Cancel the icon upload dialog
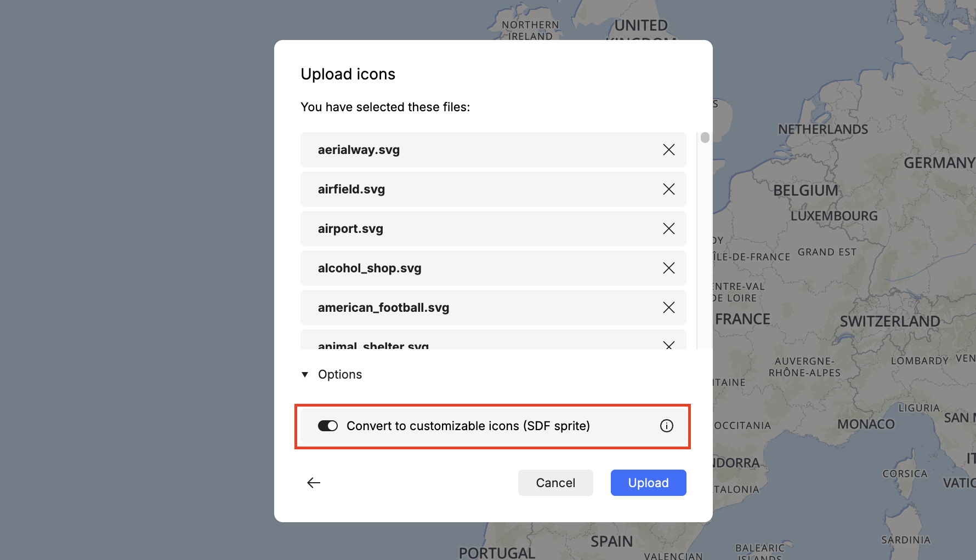The image size is (976, 560). coord(555,483)
